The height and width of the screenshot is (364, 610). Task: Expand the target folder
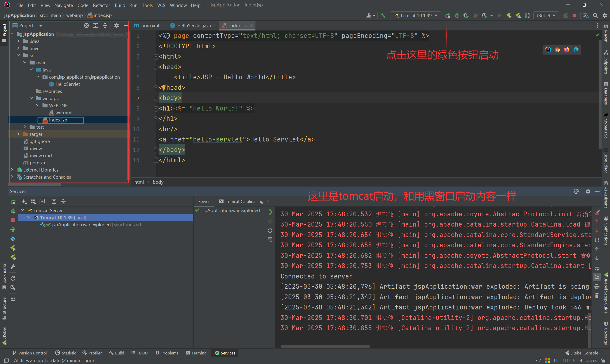(18, 134)
